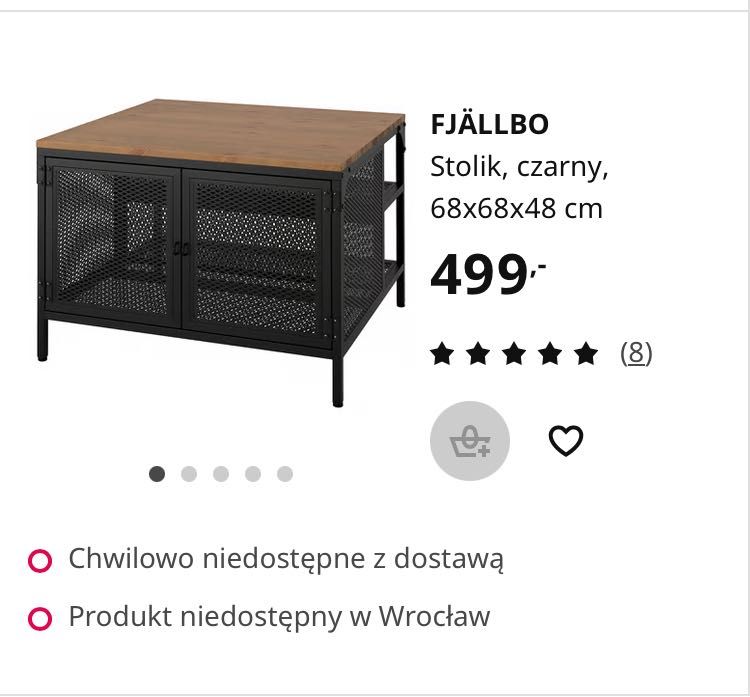
Task: Click the first star in the rating
Action: (441, 353)
